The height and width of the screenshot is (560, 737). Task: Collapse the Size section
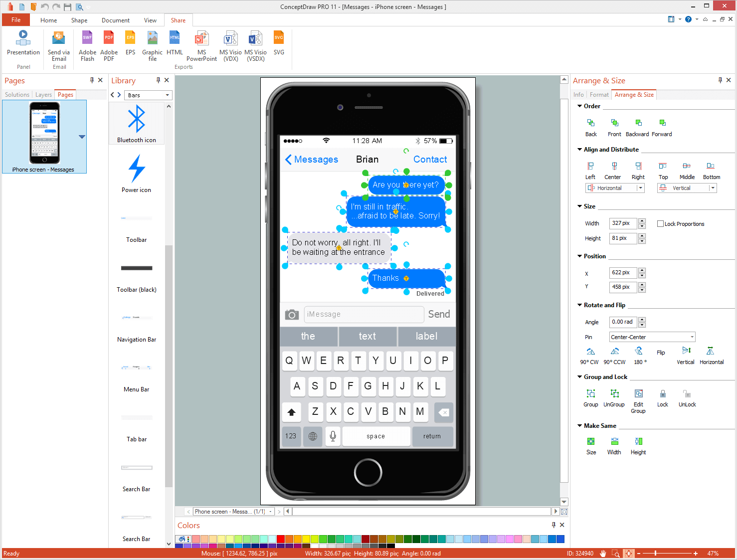pyautogui.click(x=579, y=206)
